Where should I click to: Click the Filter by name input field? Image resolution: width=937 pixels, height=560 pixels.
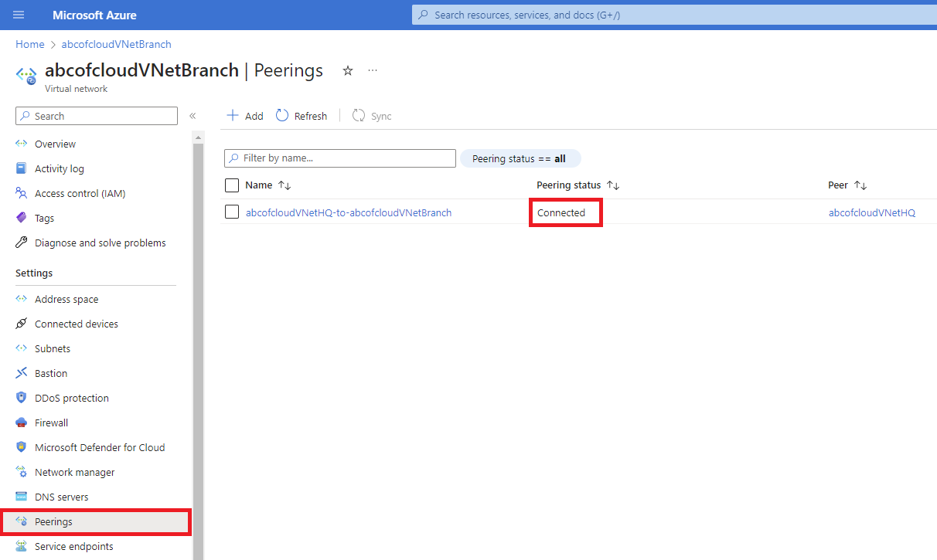coord(339,158)
